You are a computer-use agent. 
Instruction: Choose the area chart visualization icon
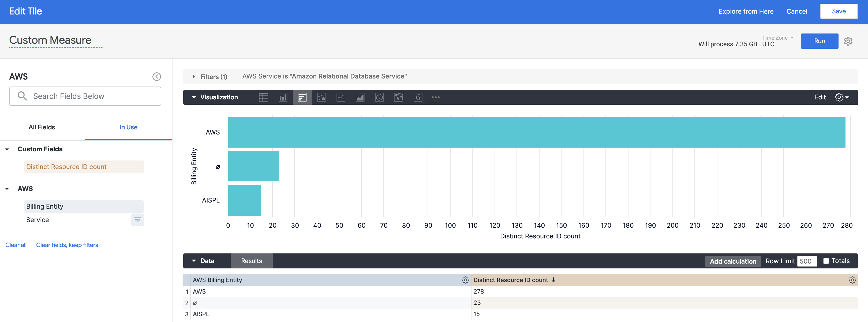(x=360, y=97)
